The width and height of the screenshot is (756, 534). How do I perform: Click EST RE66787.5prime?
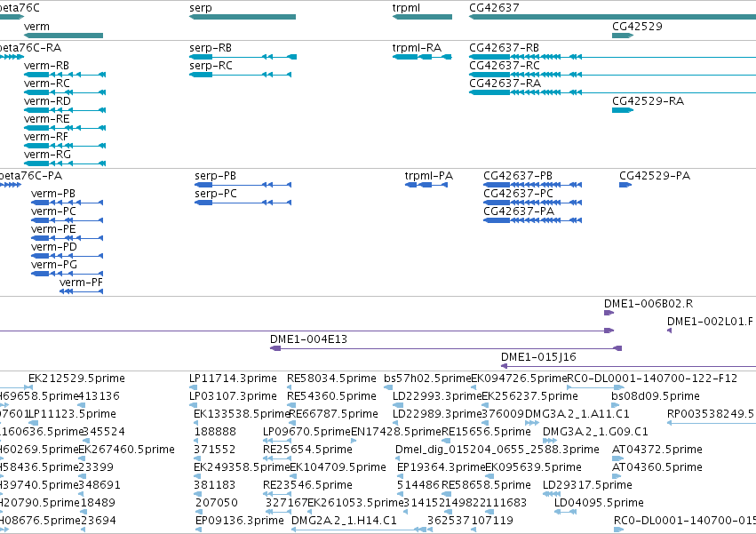pos(333,414)
